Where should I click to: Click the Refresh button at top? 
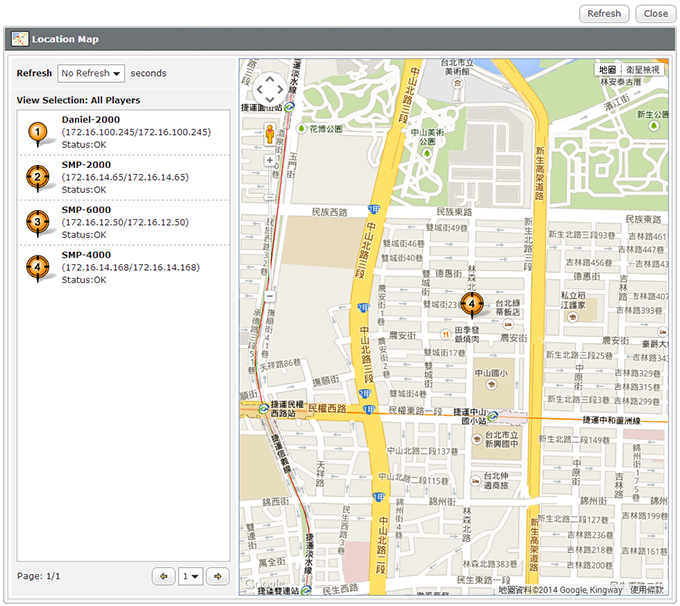pyautogui.click(x=604, y=14)
